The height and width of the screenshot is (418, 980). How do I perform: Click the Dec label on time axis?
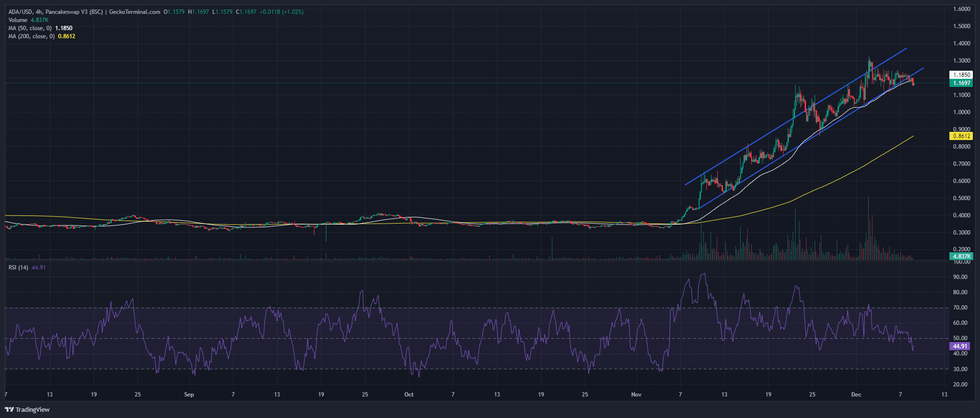[856, 395]
